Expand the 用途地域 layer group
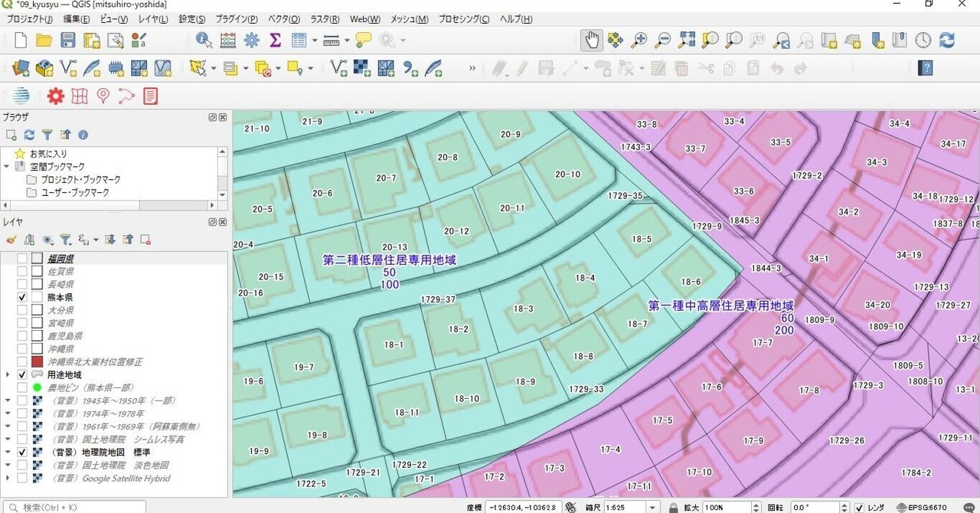The image size is (980, 513). coord(8,375)
